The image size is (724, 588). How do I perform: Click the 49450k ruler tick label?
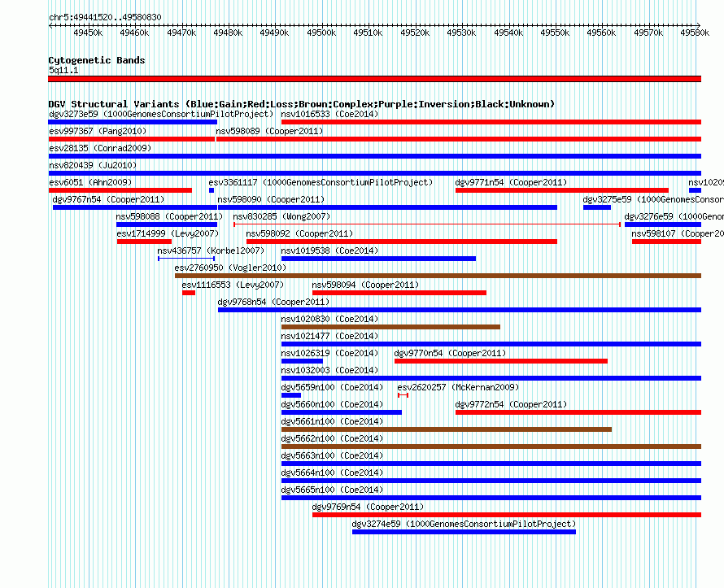point(88,33)
